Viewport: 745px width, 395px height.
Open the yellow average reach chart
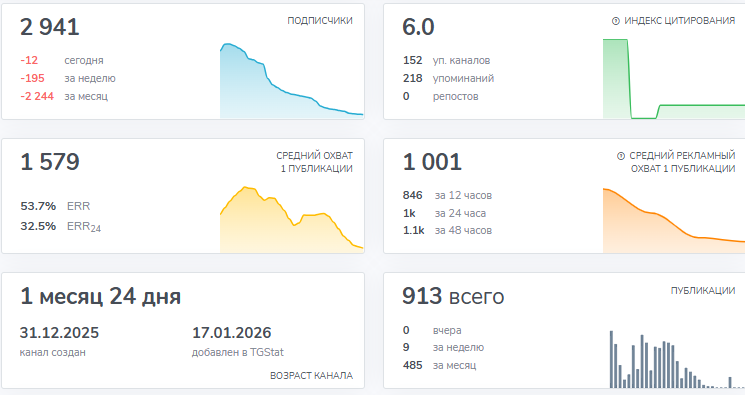(x=292, y=220)
